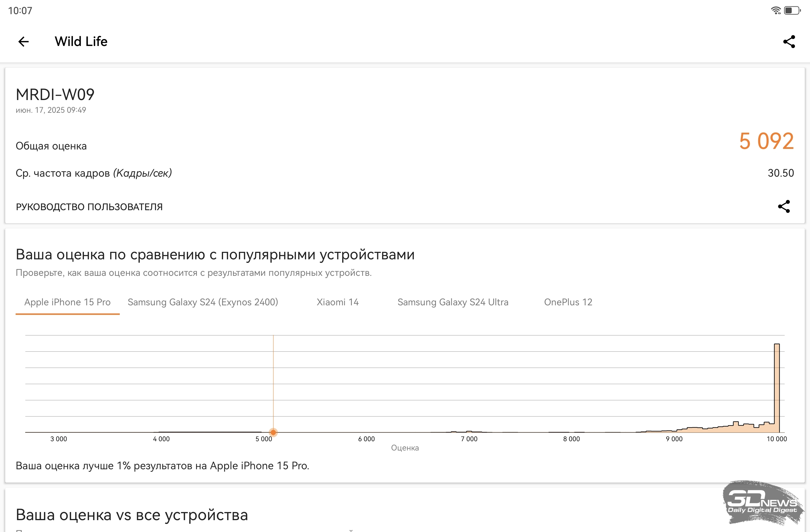This screenshot has width=810, height=532.
Task: Tap the 10 000 axis label
Action: (x=777, y=439)
